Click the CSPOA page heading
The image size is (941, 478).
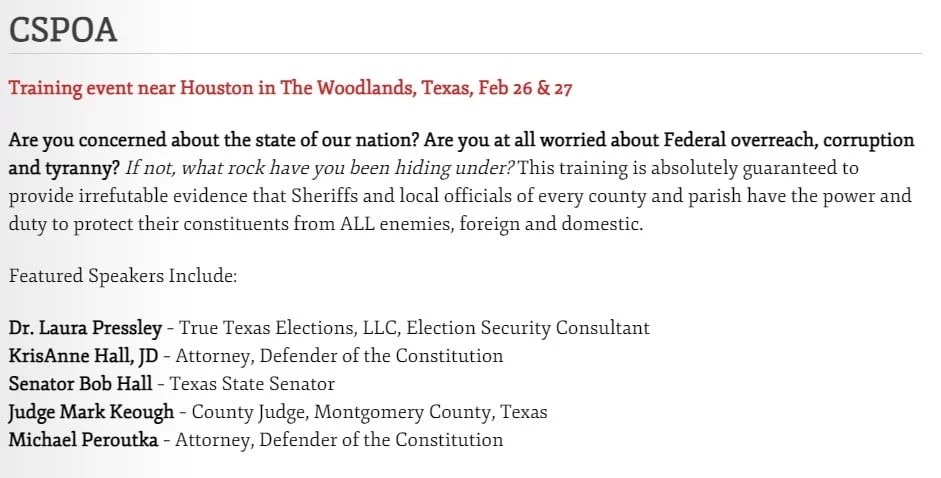(x=62, y=29)
